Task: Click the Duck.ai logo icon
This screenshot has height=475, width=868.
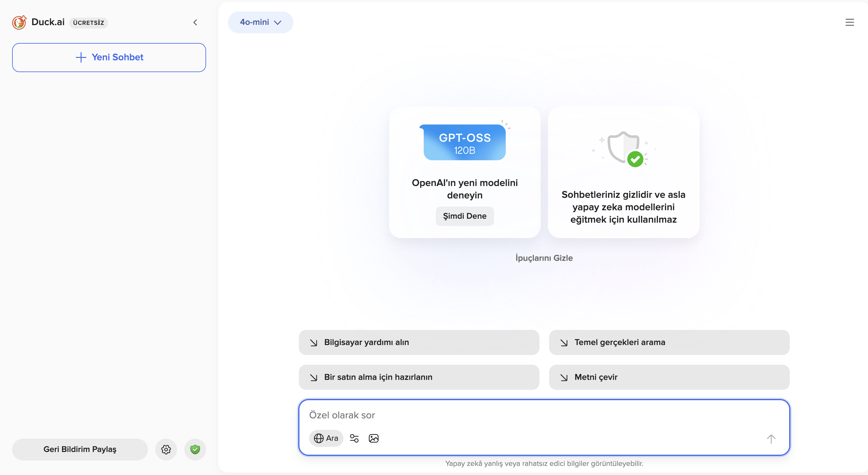Action: pyautogui.click(x=19, y=22)
